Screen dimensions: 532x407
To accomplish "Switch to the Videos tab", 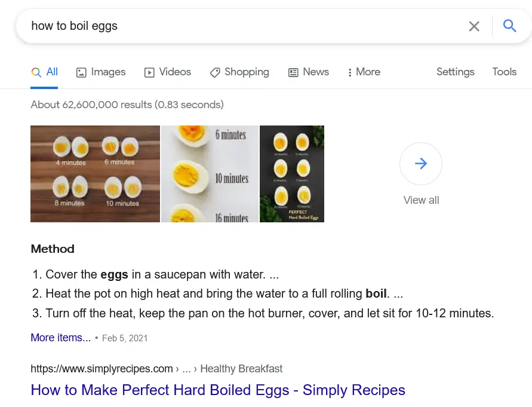I will [x=168, y=72].
